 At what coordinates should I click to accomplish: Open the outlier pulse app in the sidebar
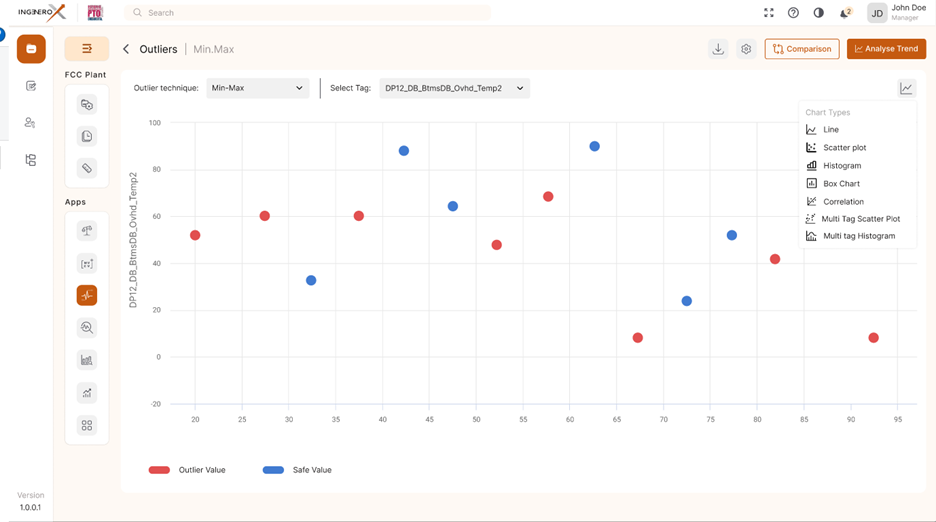87,295
